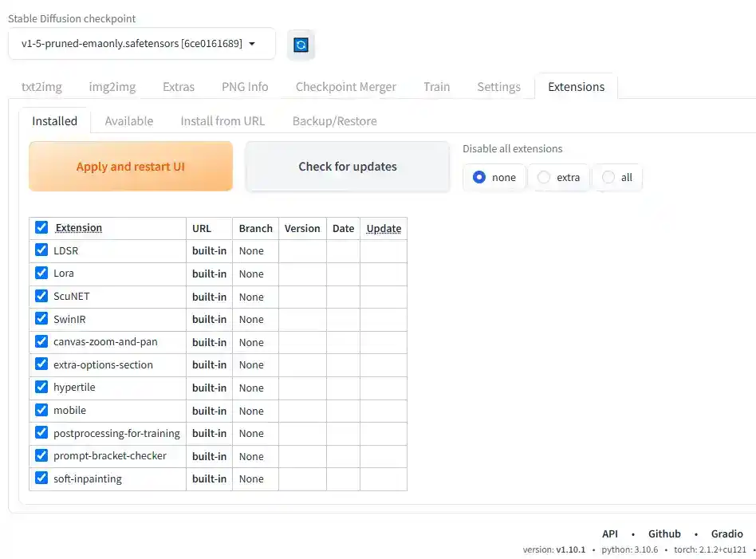The image size is (756, 559).
Task: Open the PNG Info tab
Action: pyautogui.click(x=245, y=87)
